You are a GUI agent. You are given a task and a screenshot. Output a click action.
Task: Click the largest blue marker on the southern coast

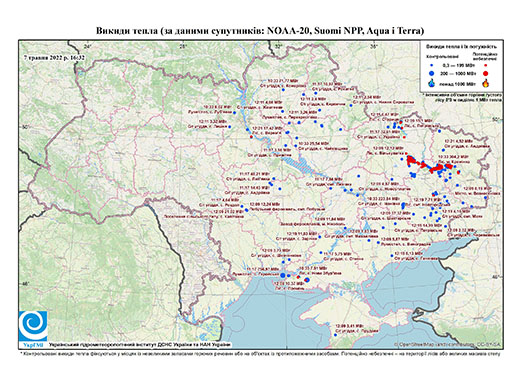tap(283, 275)
